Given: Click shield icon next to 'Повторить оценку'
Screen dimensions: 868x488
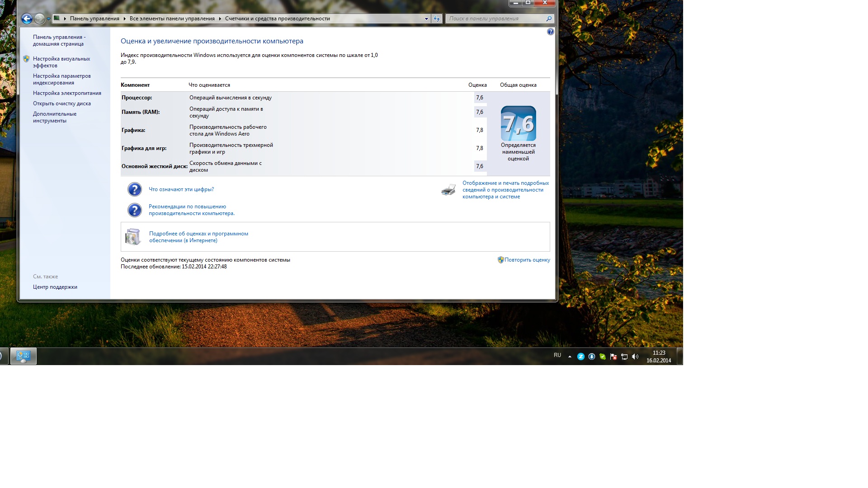Looking at the screenshot, I should (500, 260).
